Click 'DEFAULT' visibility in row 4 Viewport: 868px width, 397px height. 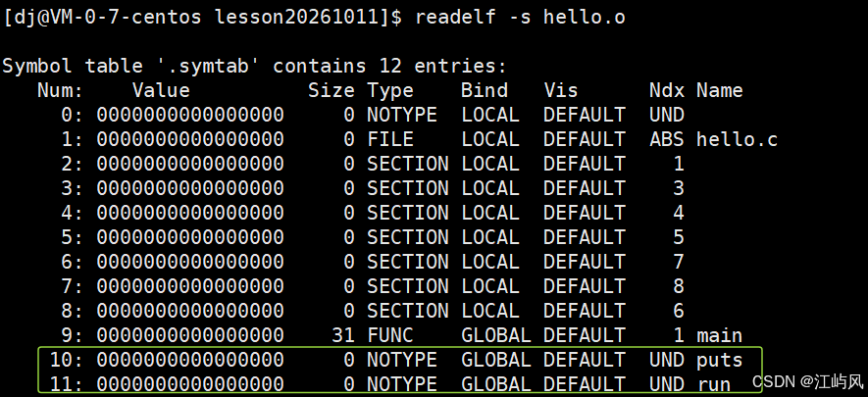pyautogui.click(x=585, y=213)
